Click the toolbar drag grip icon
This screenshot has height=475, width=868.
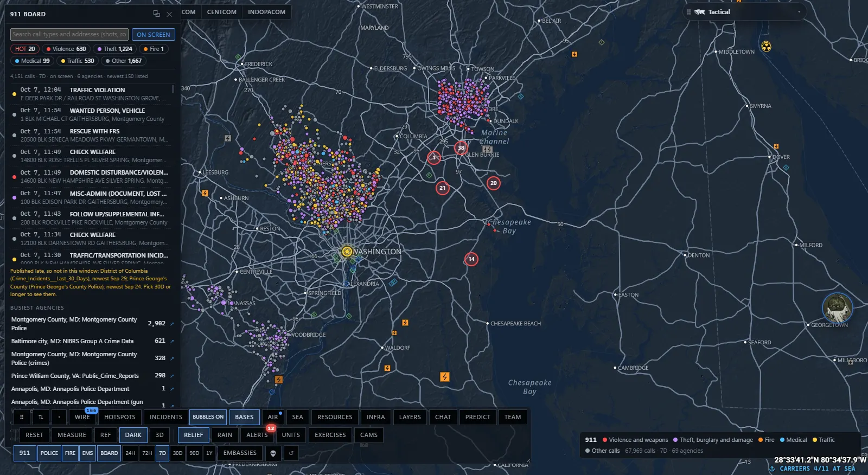[x=22, y=417]
